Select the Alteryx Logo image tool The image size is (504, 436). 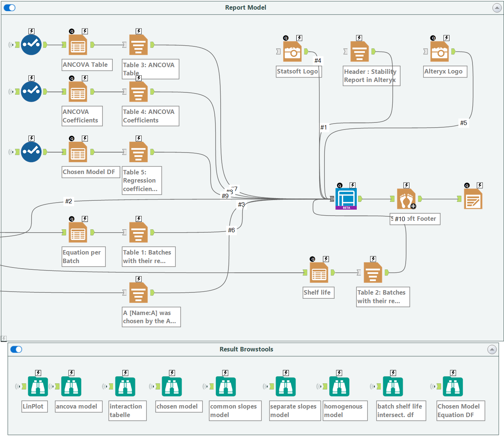440,52
